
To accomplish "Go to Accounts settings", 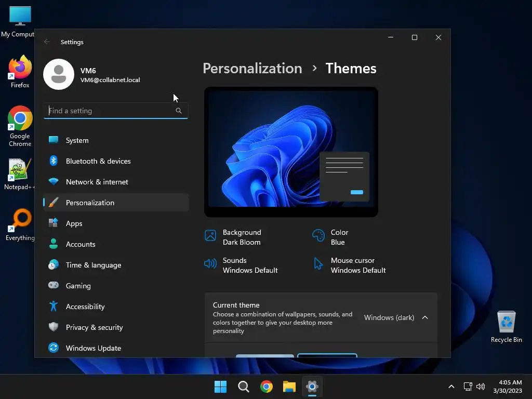I will coord(116,244).
